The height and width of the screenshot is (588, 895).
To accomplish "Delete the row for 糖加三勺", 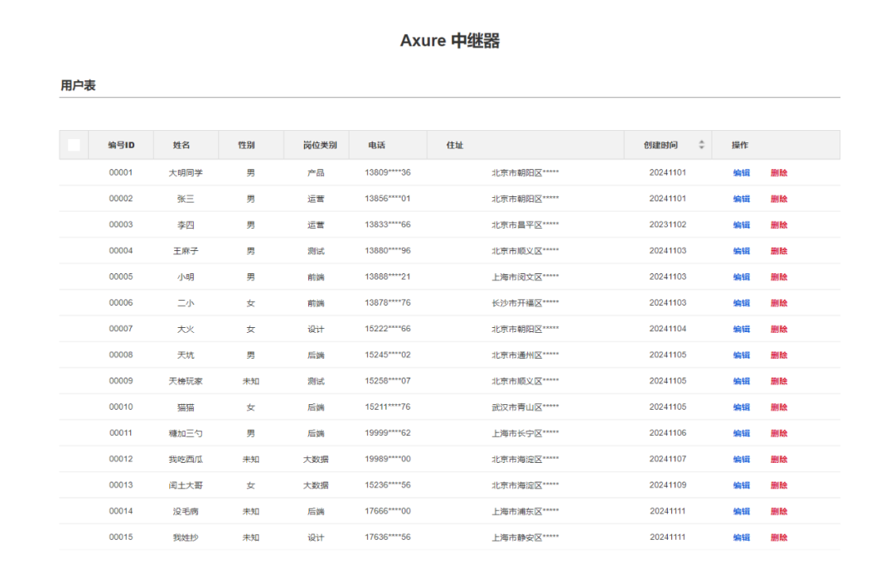I will tap(779, 432).
